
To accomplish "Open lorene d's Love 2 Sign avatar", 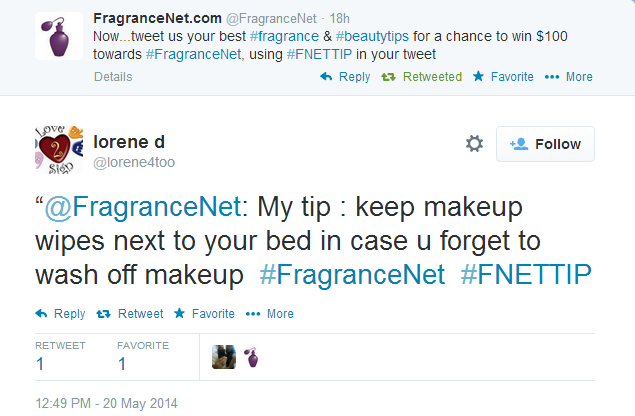I will click(59, 150).
